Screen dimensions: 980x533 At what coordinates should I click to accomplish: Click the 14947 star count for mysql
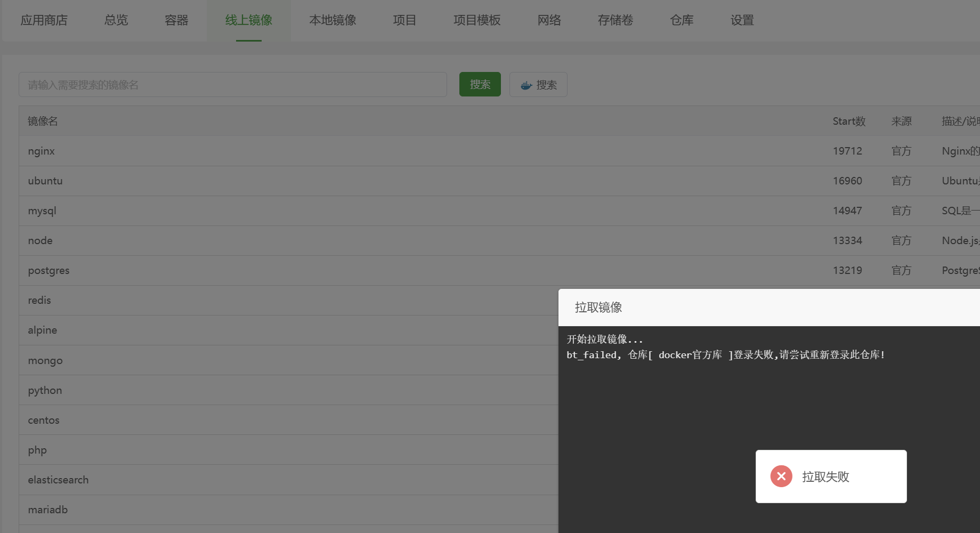[x=847, y=211]
